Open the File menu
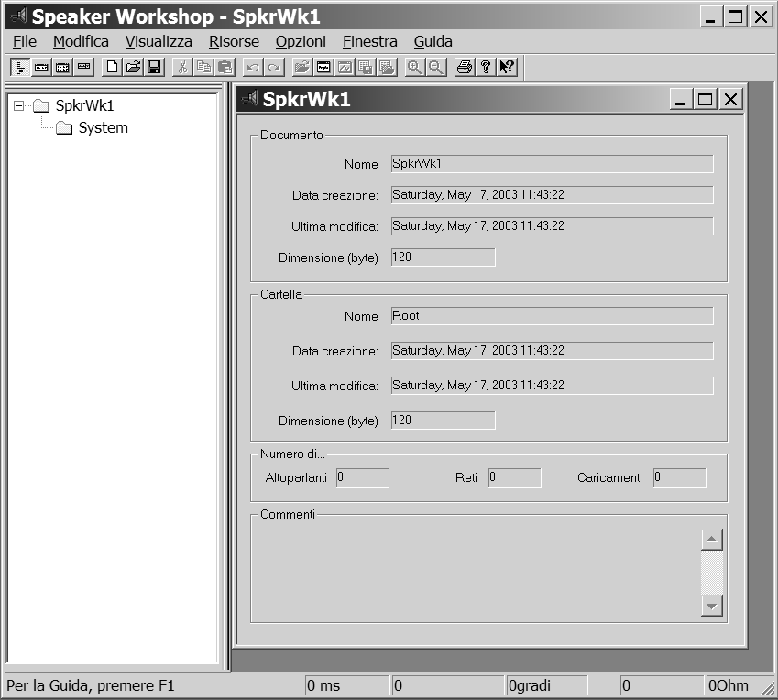Screen dimensions: 778x700 pyautogui.click(x=25, y=41)
